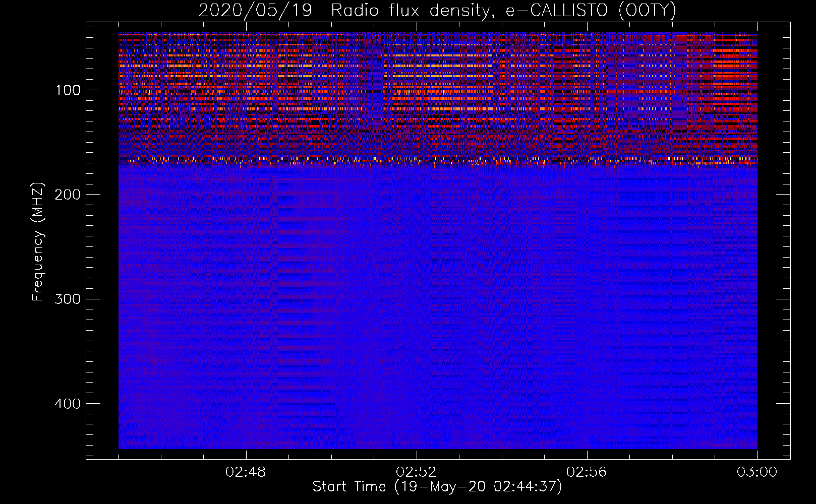Click the plot title '2020/05/19 Radio flux density, e-CALLISTO (OOTY)'
816x504 pixels.
point(437,10)
